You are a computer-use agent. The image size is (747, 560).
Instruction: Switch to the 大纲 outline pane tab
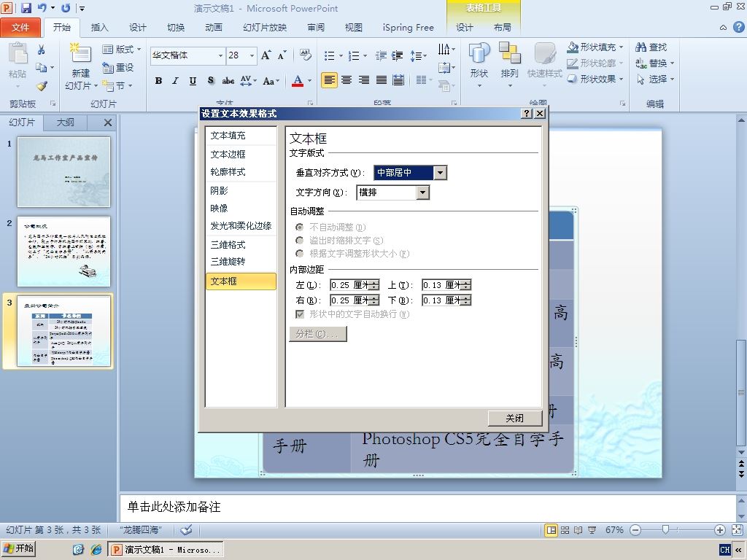[x=65, y=122]
